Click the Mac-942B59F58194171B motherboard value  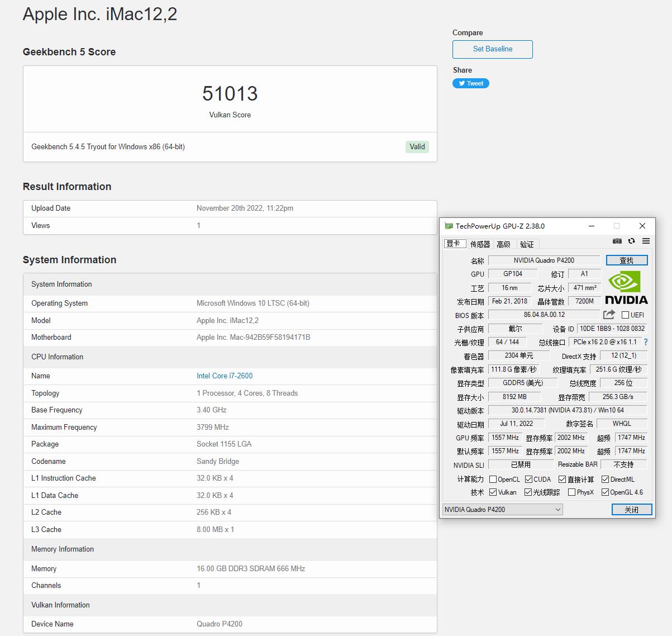tap(254, 337)
